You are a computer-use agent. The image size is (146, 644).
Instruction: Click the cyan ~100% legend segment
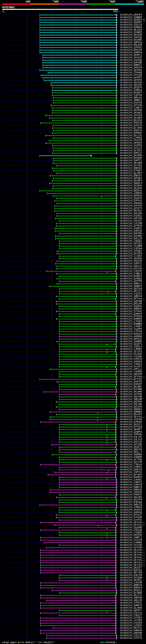(130, 4)
